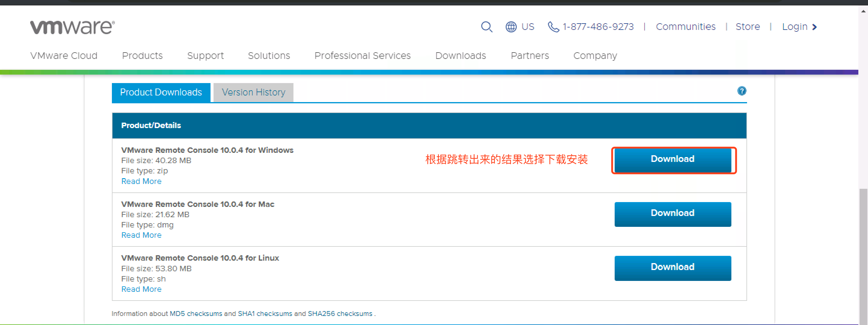This screenshot has width=868, height=325.
Task: Click the 'File size: 53.80 MB' text
Action: click(x=156, y=268)
